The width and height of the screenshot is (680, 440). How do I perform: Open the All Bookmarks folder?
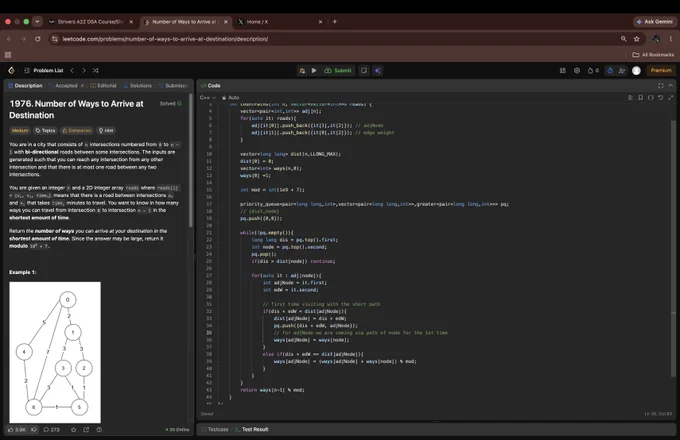click(653, 55)
